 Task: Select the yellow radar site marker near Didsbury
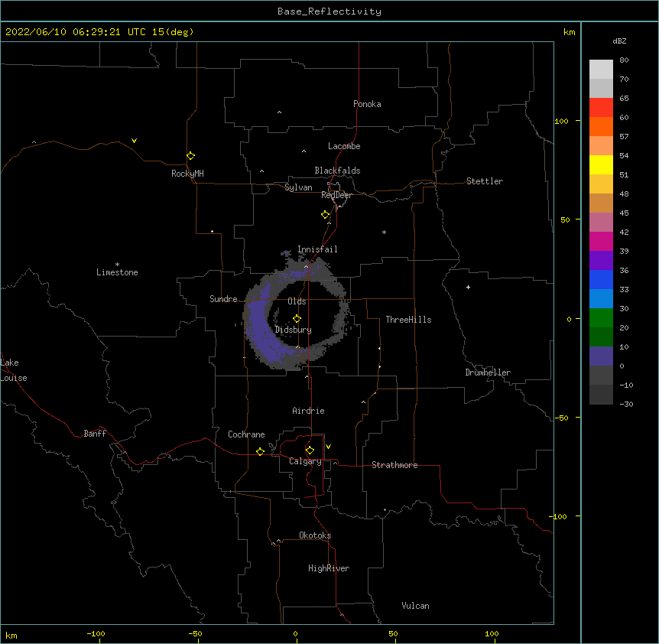[297, 319]
